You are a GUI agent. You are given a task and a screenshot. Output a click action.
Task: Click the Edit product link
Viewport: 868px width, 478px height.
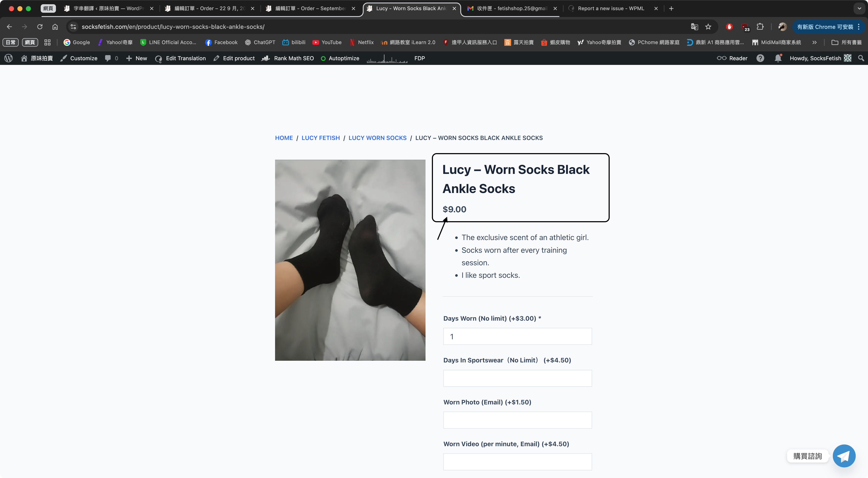click(x=235, y=58)
